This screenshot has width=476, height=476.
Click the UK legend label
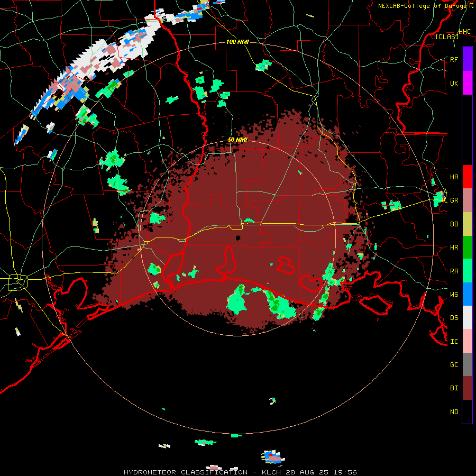click(x=454, y=83)
